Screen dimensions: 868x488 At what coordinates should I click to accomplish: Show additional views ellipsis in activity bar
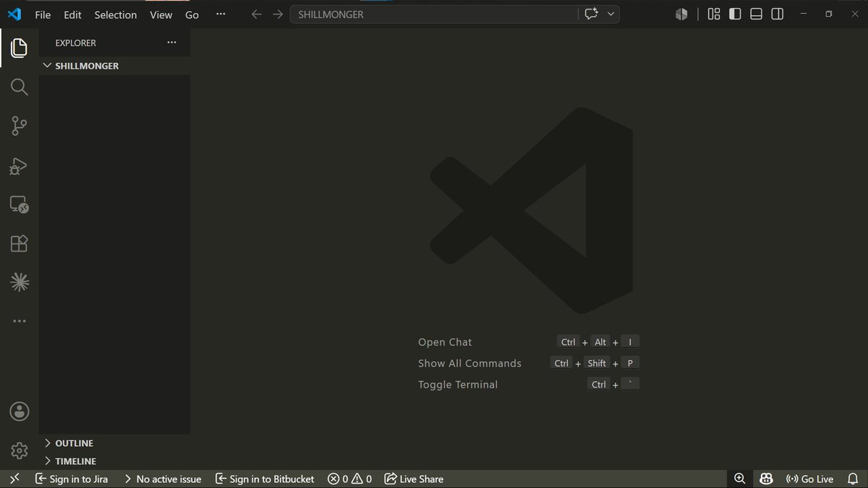[20, 321]
